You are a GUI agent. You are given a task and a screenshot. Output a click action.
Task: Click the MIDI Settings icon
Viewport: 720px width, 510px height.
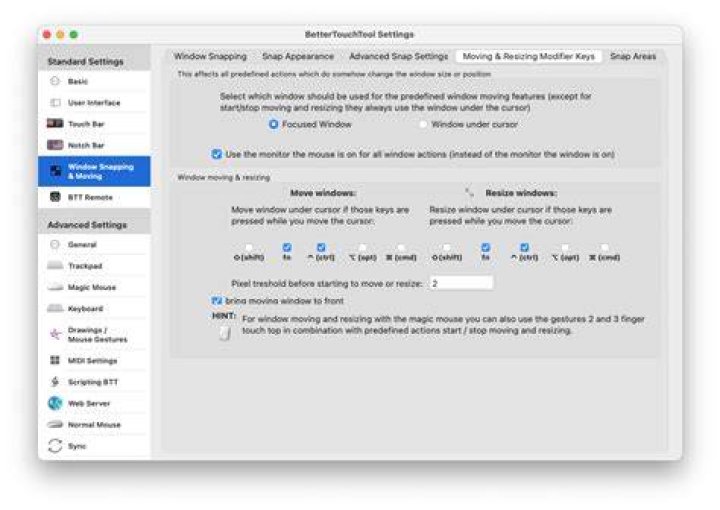tap(55, 360)
